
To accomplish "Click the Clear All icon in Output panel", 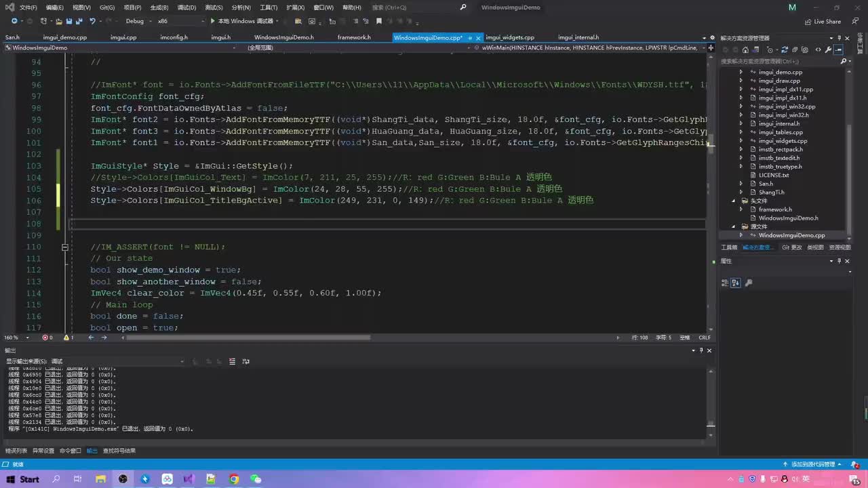I will [232, 361].
